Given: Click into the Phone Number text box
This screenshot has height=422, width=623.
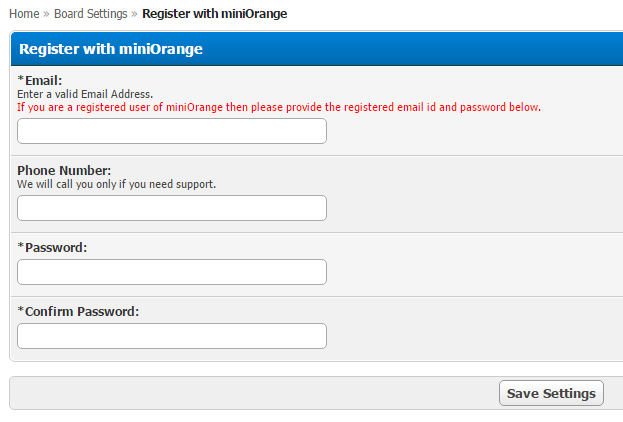Looking at the screenshot, I should [172, 208].
